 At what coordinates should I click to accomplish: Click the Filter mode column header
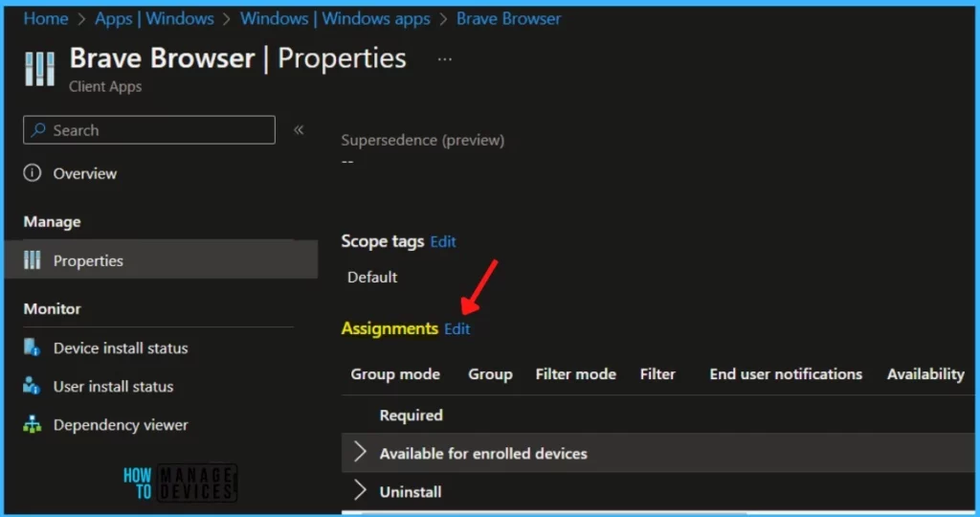[575, 373]
